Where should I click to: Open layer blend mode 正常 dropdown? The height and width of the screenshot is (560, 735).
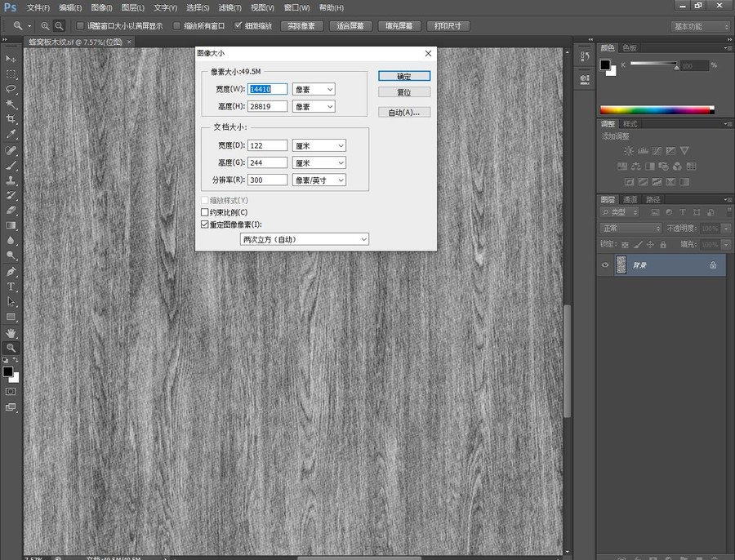click(x=630, y=229)
